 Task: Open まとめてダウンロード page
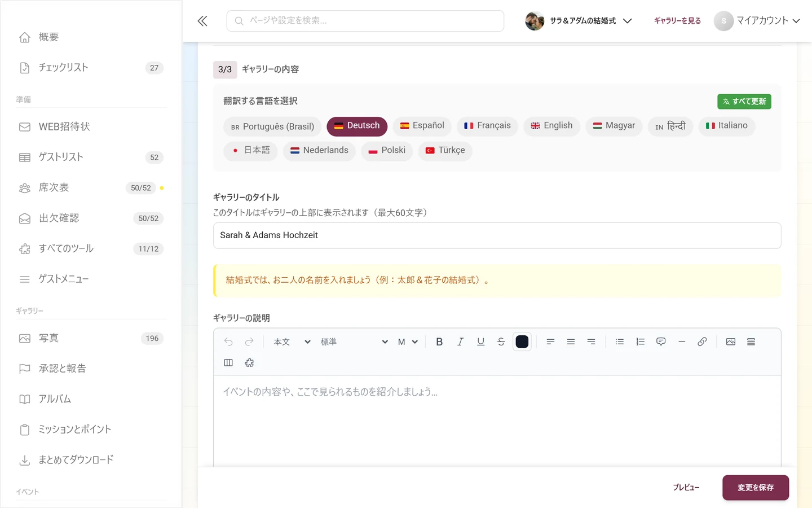[91, 461]
